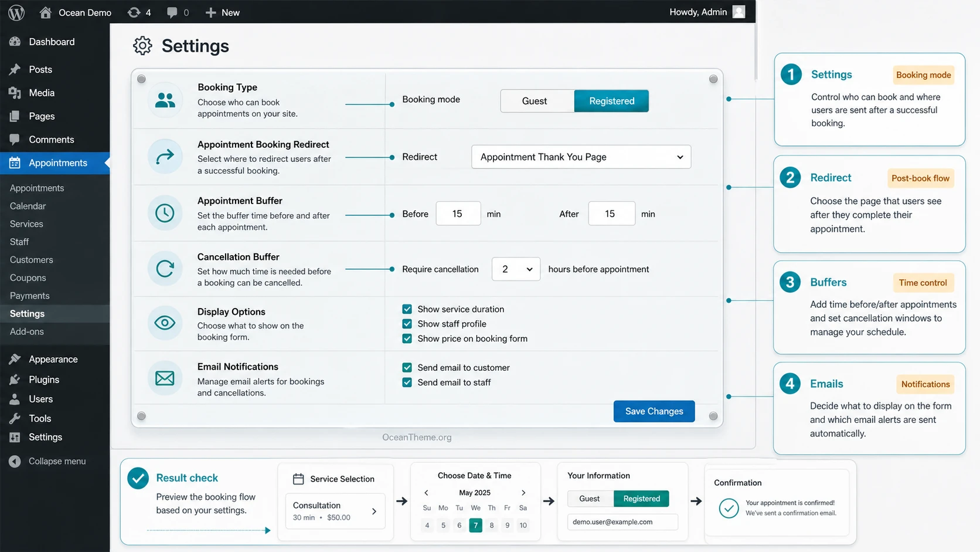Open Add-ons submenu item
The width and height of the screenshot is (980, 552).
tap(26, 331)
